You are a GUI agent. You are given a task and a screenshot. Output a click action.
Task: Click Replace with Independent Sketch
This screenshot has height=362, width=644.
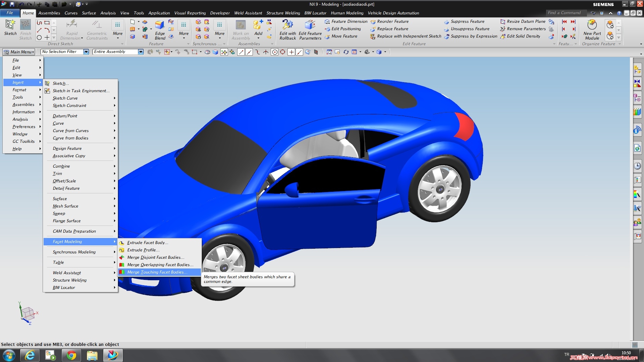tap(406, 36)
